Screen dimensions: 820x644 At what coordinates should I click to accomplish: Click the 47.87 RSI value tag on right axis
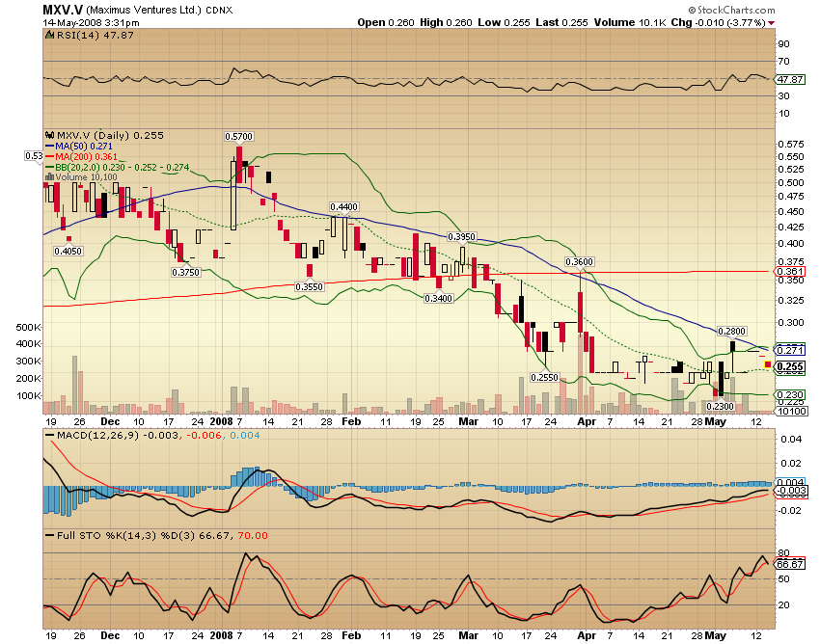click(790, 79)
